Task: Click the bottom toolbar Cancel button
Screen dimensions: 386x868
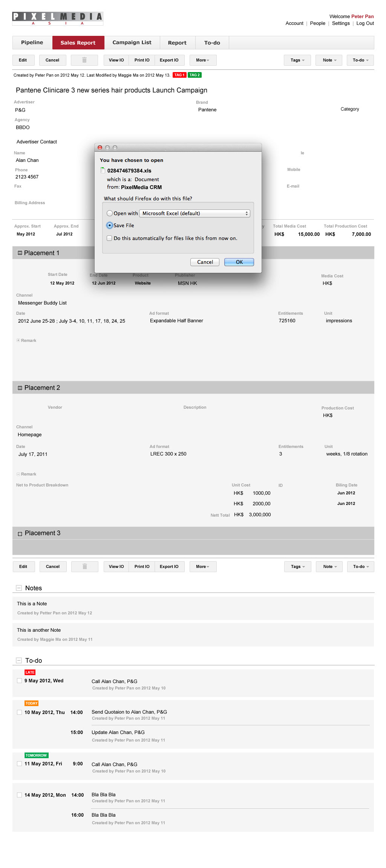Action: 53,566
